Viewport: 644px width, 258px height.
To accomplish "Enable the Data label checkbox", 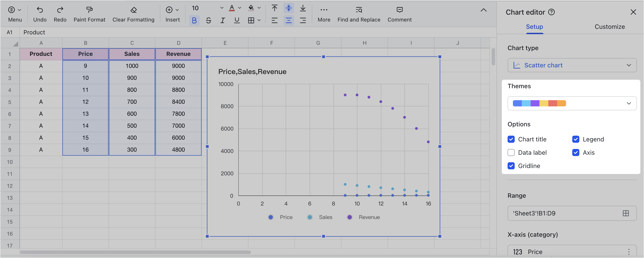I will tap(511, 153).
